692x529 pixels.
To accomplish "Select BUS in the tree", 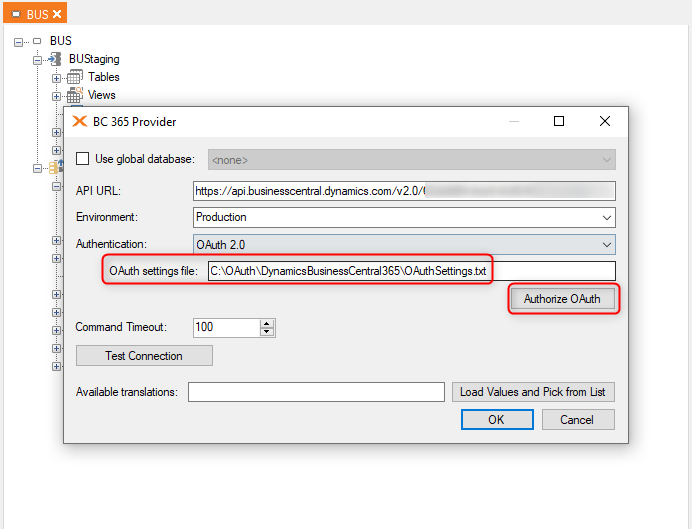I will (60, 41).
